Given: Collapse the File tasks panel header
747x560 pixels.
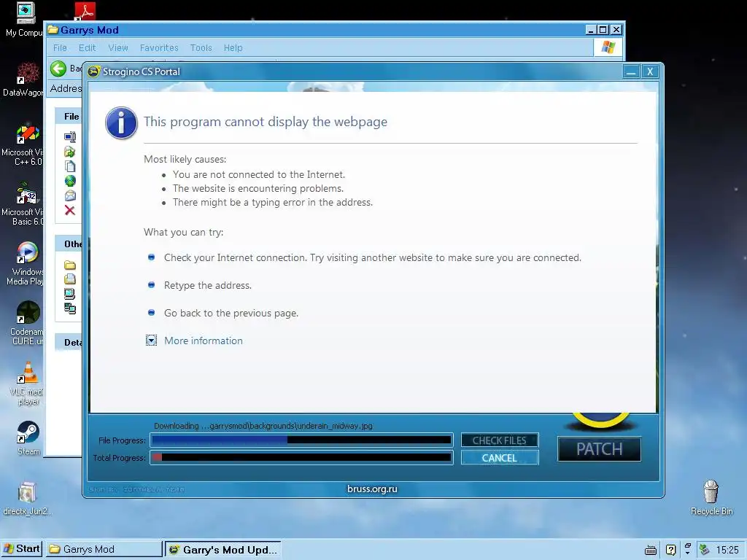Looking at the screenshot, I should pos(69,117).
